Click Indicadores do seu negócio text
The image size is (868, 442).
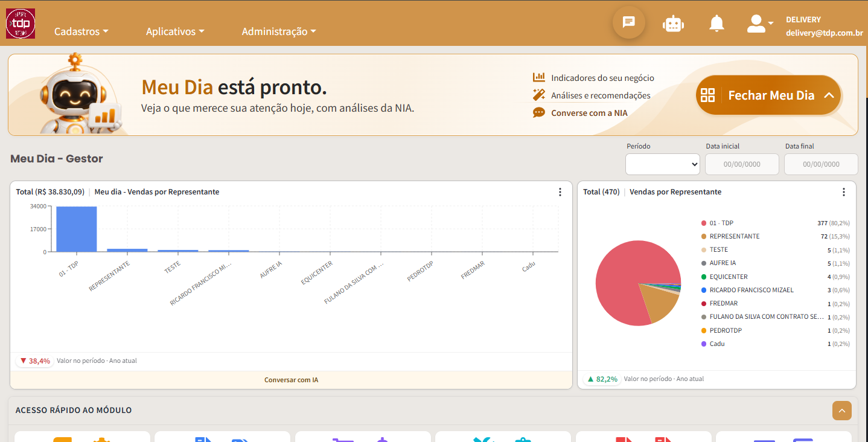[602, 78]
